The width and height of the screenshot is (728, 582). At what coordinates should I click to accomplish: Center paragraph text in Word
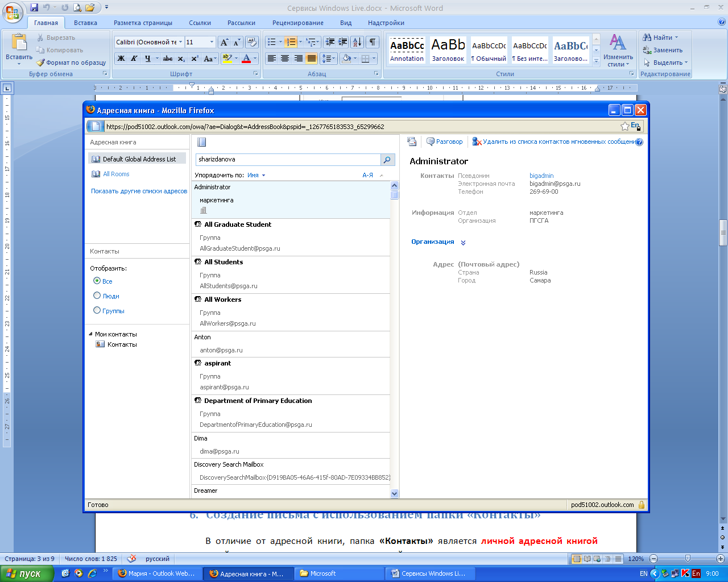[285, 59]
